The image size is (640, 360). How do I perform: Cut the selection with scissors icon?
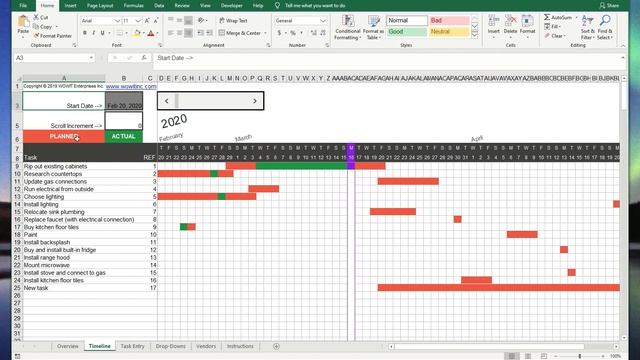pyautogui.click(x=36, y=17)
